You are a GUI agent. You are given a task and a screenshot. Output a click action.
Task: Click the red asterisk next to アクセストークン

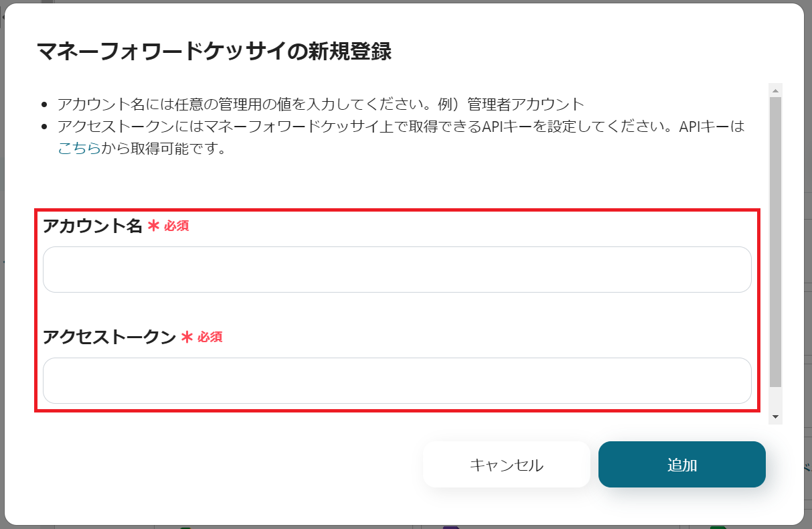187,337
